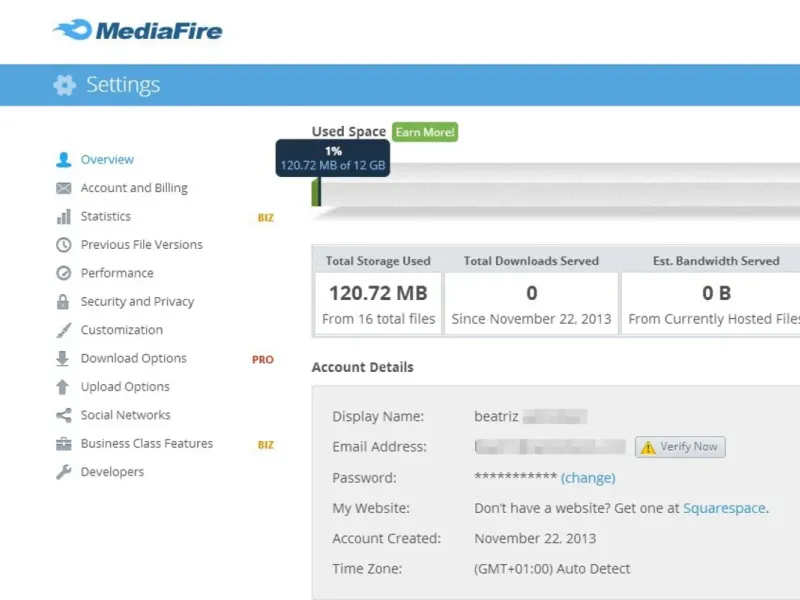This screenshot has height=600, width=800.
Task: Click the Performance gauge icon
Action: (x=64, y=273)
